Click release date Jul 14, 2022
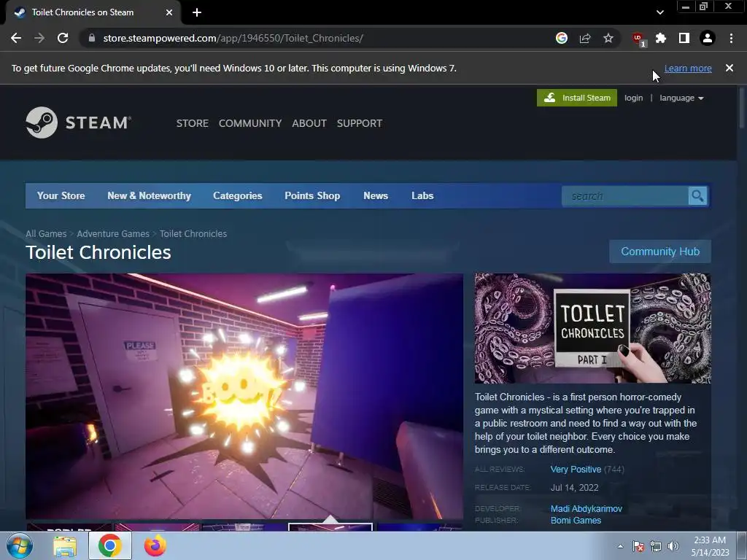 point(575,488)
